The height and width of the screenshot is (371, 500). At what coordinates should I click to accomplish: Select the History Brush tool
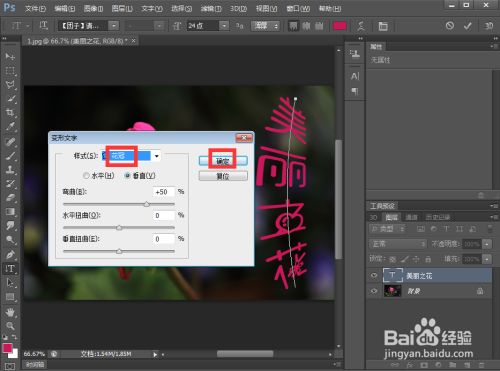point(10,184)
